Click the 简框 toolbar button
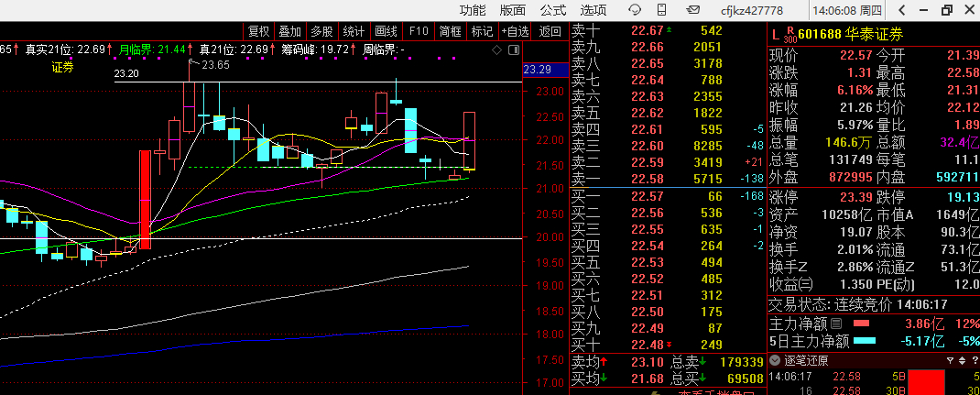This screenshot has height=395, width=980. (450, 31)
